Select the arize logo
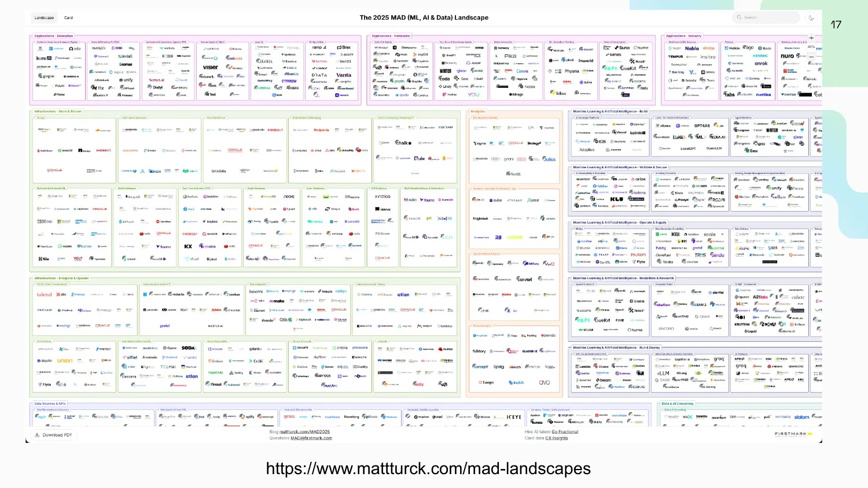 pos(639,179)
